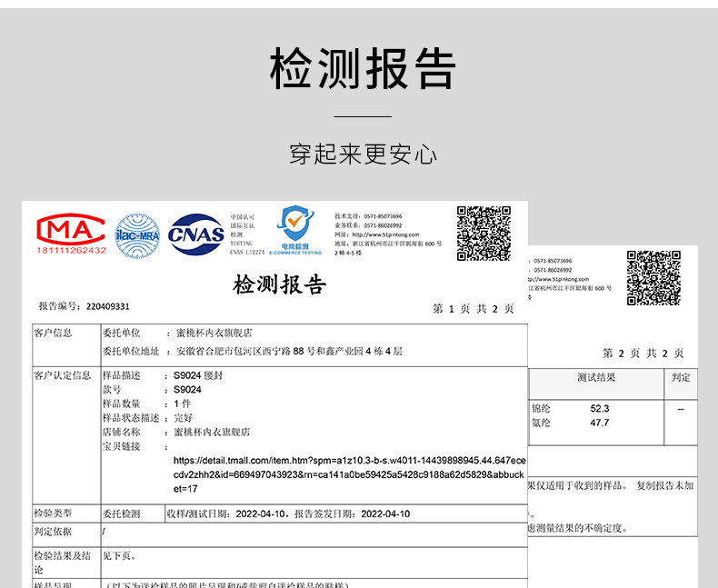Click the 氨纶 47.7 result row
This screenshot has width=718, height=588.
pyautogui.click(x=570, y=423)
